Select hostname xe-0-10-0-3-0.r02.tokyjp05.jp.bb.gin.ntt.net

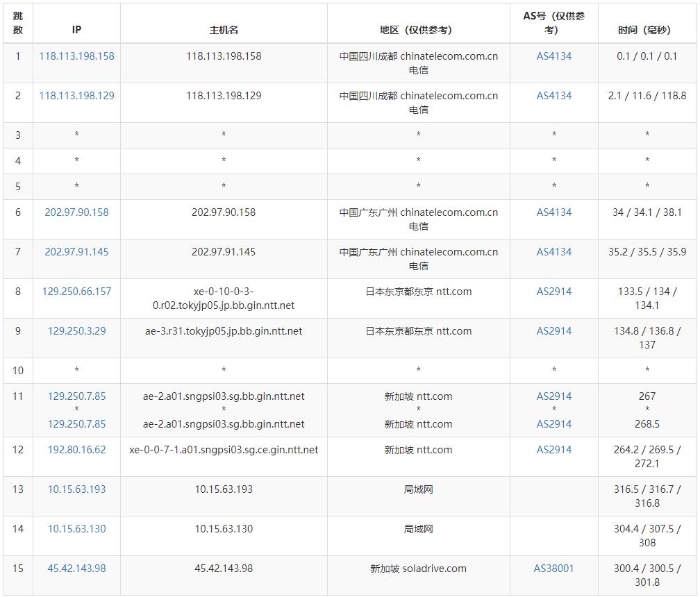[224, 298]
